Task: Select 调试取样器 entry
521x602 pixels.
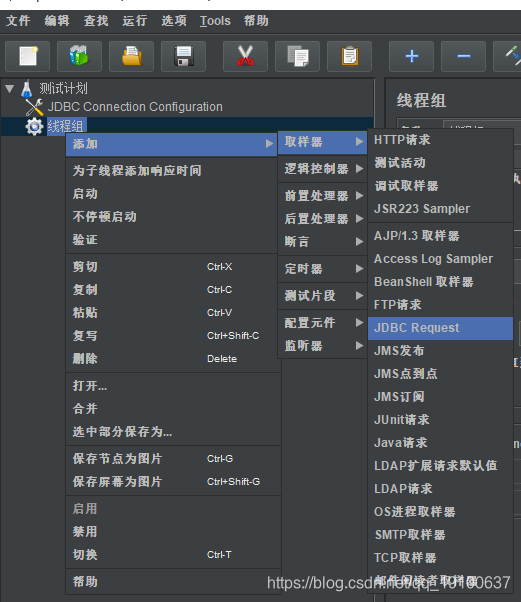Action: pyautogui.click(x=440, y=186)
